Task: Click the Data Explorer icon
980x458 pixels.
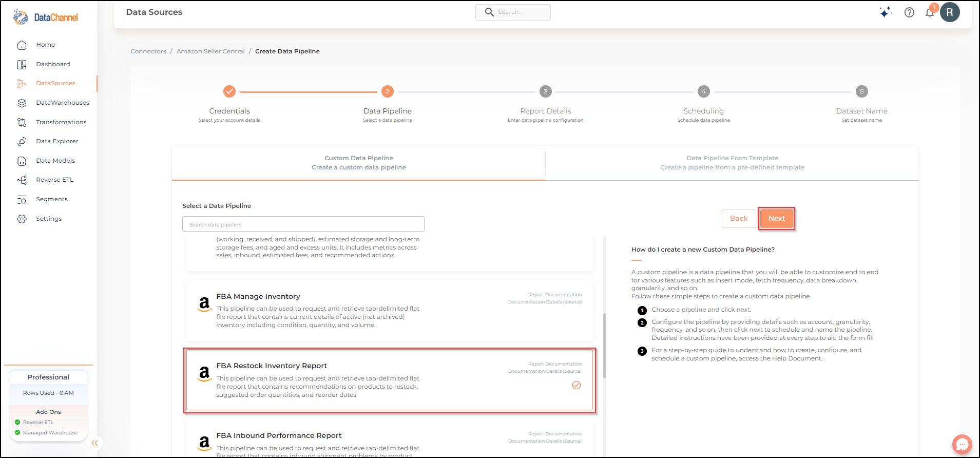Action: 22,142
